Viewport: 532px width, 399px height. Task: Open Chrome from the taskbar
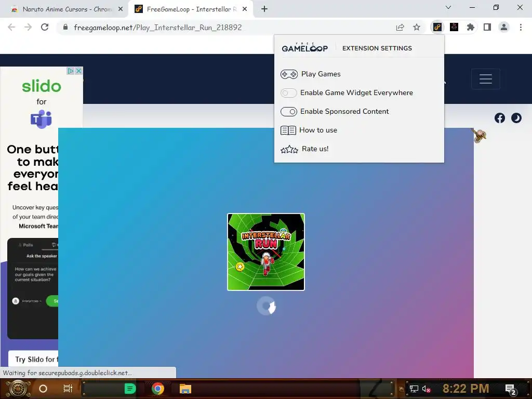pos(158,389)
